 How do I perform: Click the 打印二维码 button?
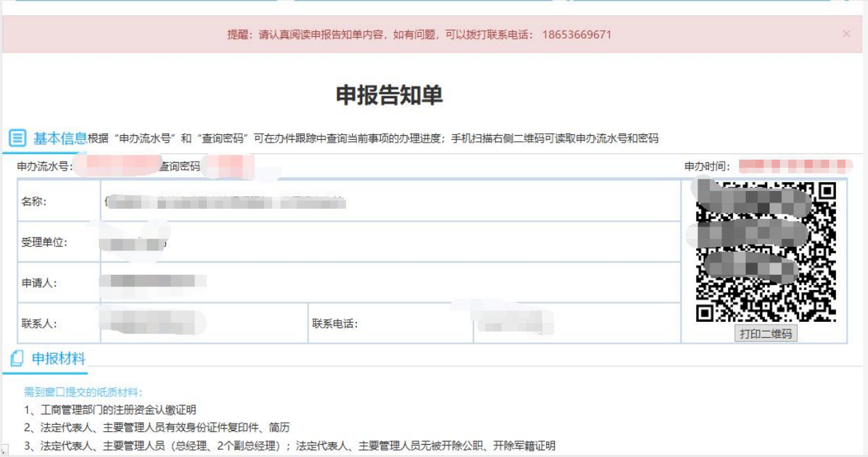(x=766, y=334)
